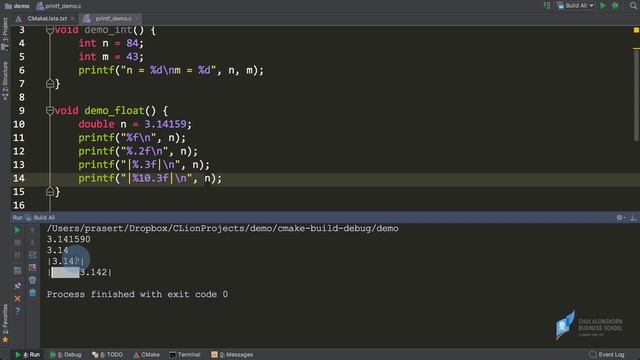
Task: Open the 6: TODO tool window button
Action: click(x=107, y=355)
